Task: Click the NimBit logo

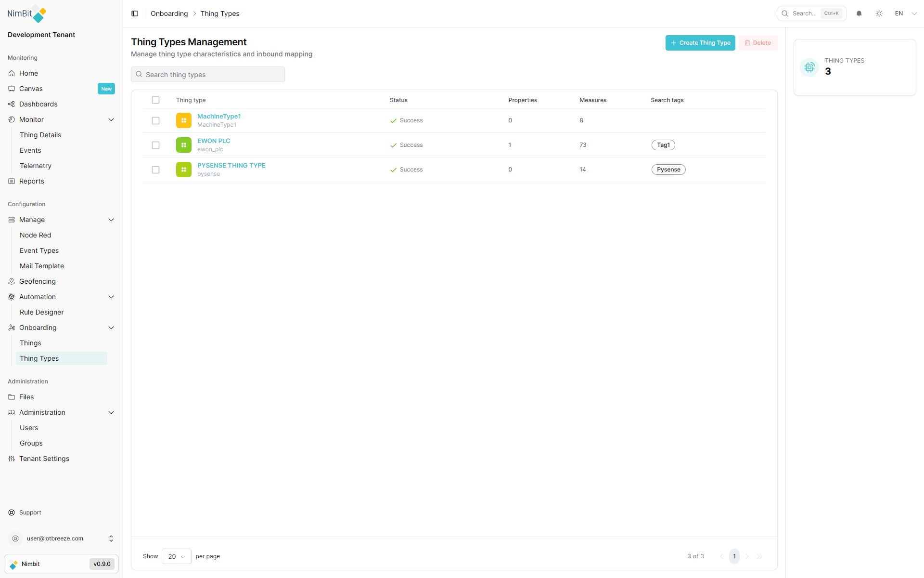Action: tap(27, 14)
